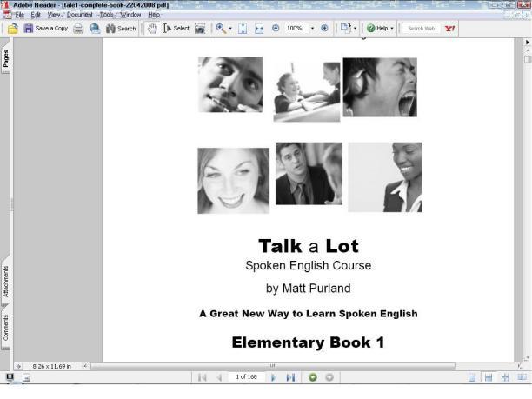Click the Search binoculars button
The image size is (532, 399).
[120, 29]
